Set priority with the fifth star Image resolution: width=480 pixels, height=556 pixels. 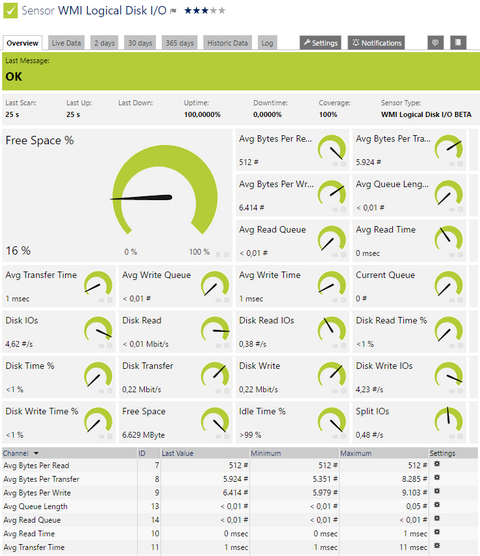click(x=222, y=11)
